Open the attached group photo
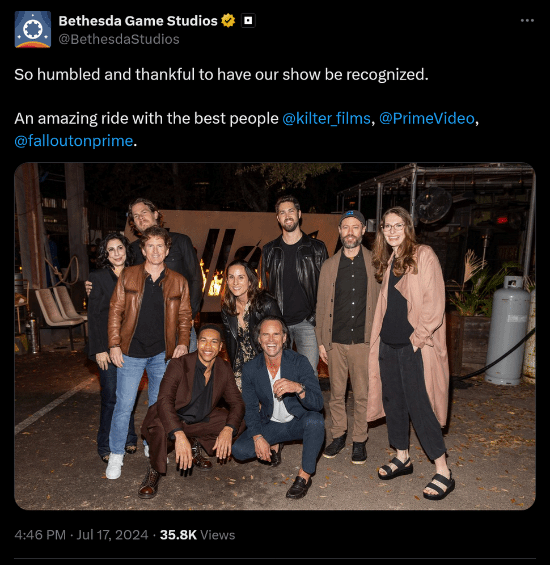Image resolution: width=550 pixels, height=565 pixels. (x=275, y=336)
